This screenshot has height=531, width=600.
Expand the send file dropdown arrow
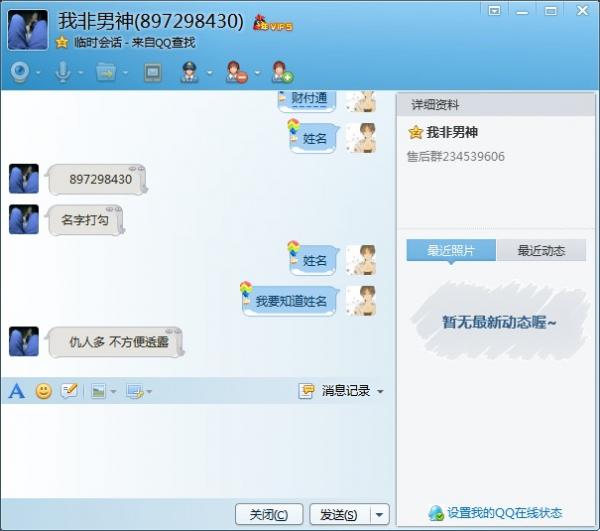(126, 72)
